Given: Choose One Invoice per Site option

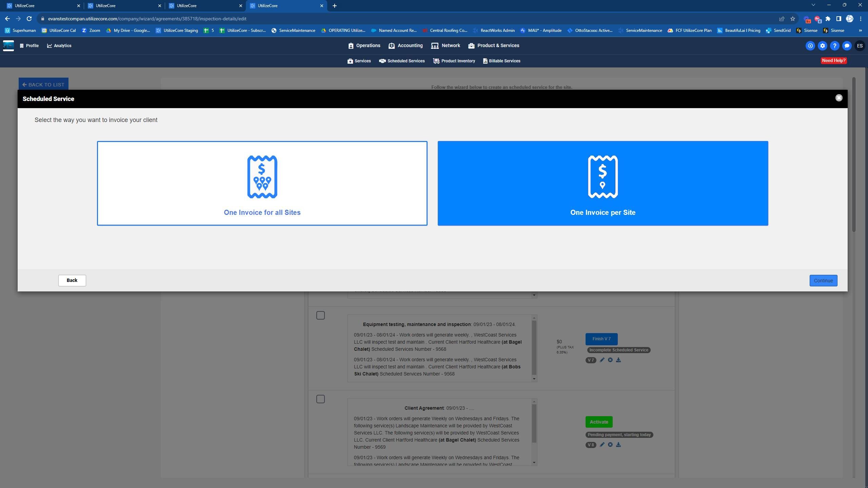Looking at the screenshot, I should tap(603, 183).
